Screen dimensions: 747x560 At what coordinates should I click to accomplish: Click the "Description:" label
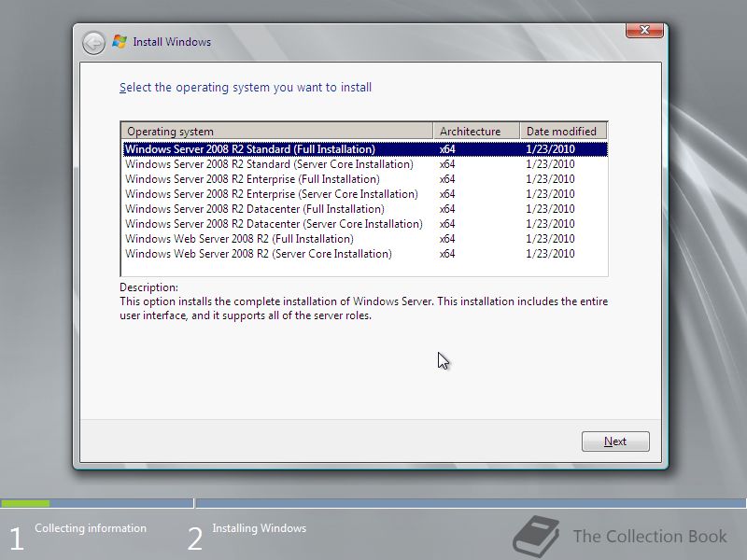coord(148,287)
